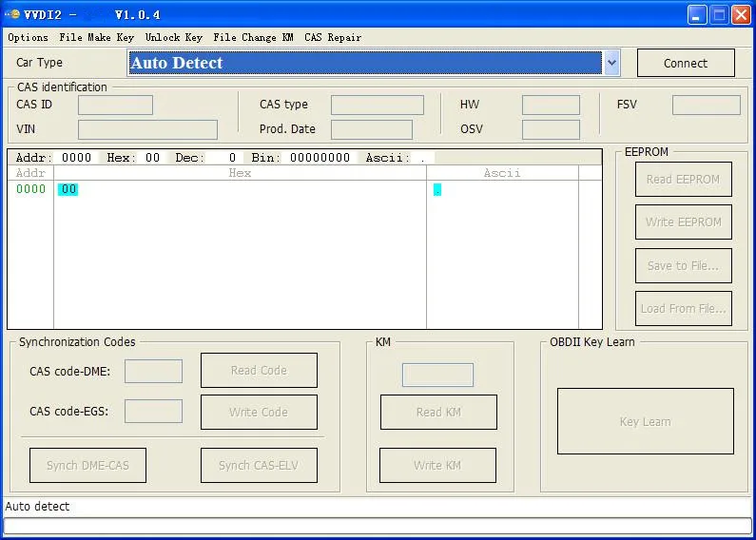Click the Ascii column header
The width and height of the screenshot is (756, 540).
pos(502,173)
